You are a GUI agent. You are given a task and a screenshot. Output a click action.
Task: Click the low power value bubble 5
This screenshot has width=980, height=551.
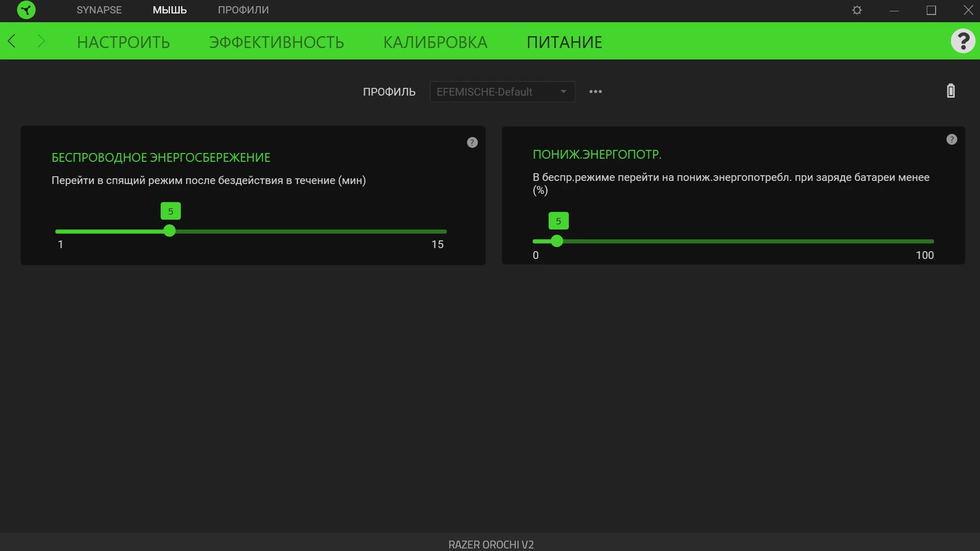pos(558,221)
